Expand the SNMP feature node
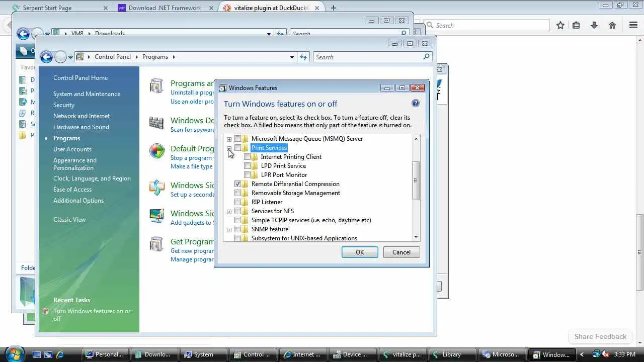The width and height of the screenshot is (644, 362). (x=229, y=230)
